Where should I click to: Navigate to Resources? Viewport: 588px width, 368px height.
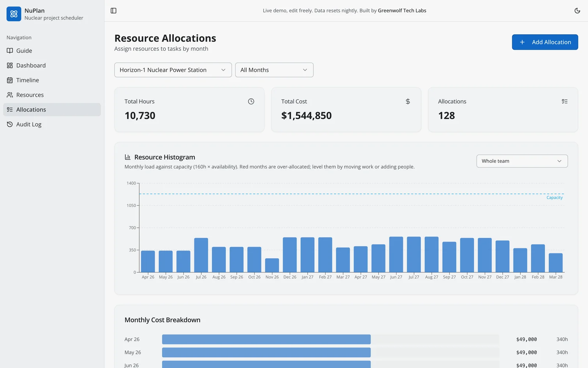[52, 95]
